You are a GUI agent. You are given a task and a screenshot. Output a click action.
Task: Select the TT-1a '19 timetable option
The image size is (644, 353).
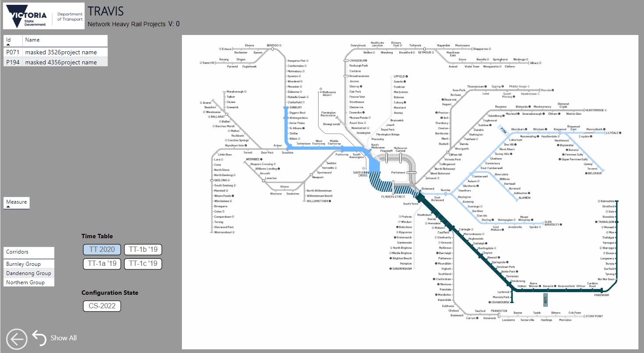[102, 264]
